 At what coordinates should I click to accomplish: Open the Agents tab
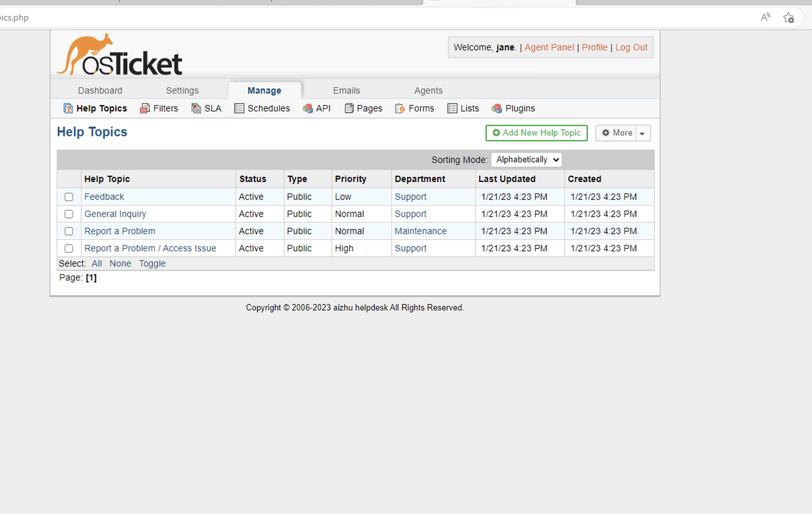pyautogui.click(x=428, y=91)
